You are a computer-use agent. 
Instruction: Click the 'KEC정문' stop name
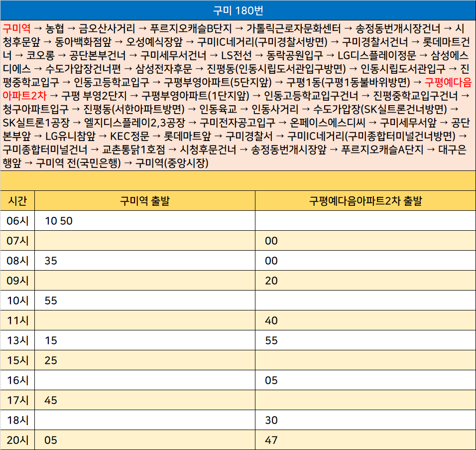pos(129,136)
